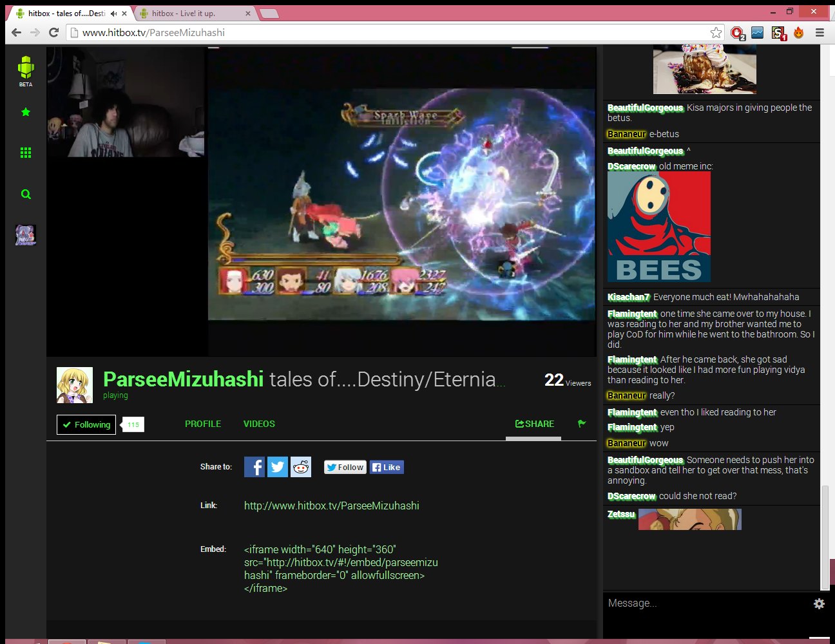Open chat settings with the gear icon
Viewport: 835px width, 644px height.
tap(818, 603)
